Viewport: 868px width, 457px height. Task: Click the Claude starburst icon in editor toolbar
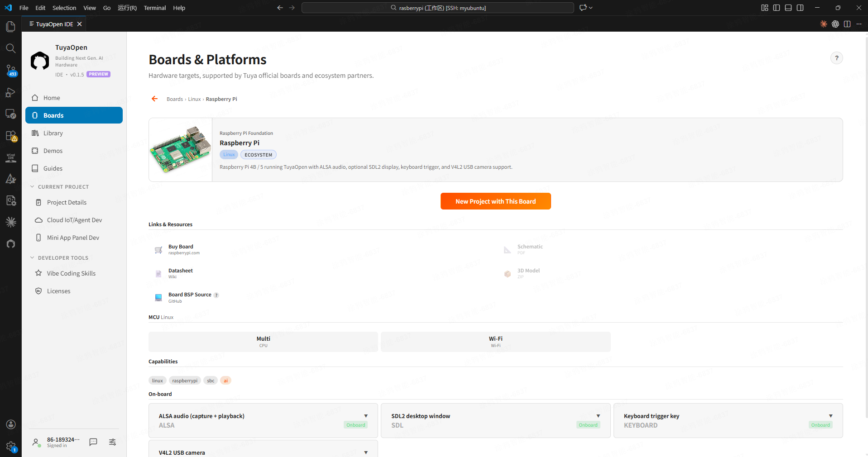824,24
